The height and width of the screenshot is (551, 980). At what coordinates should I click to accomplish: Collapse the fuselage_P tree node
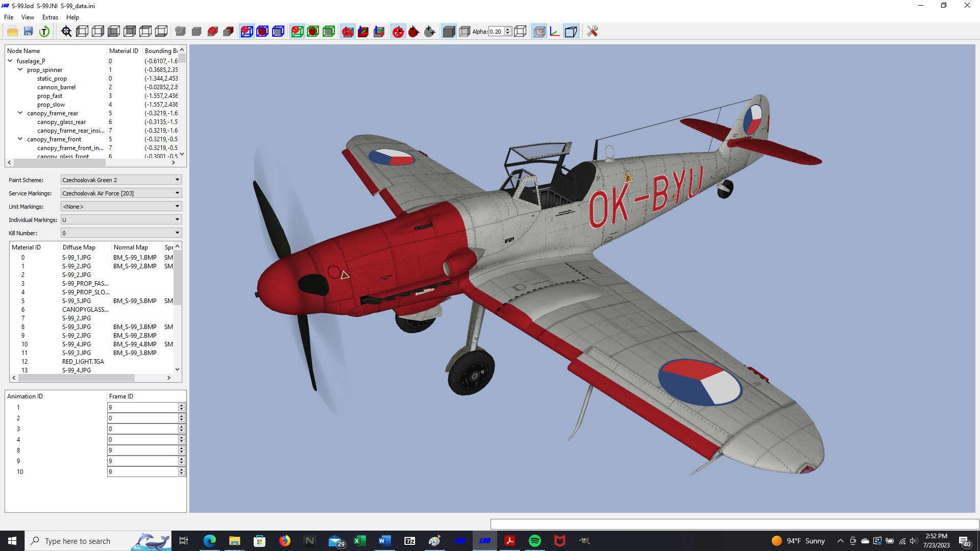pos(10,61)
